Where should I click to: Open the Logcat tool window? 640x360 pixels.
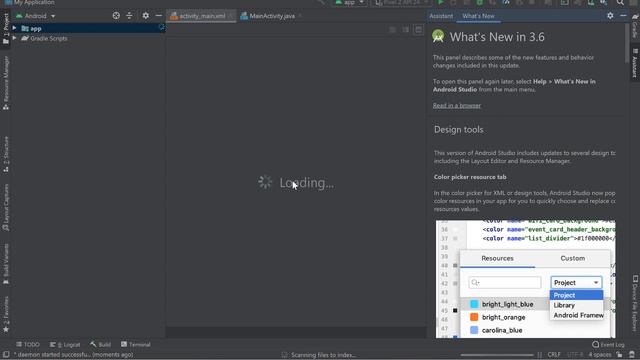tap(64, 344)
